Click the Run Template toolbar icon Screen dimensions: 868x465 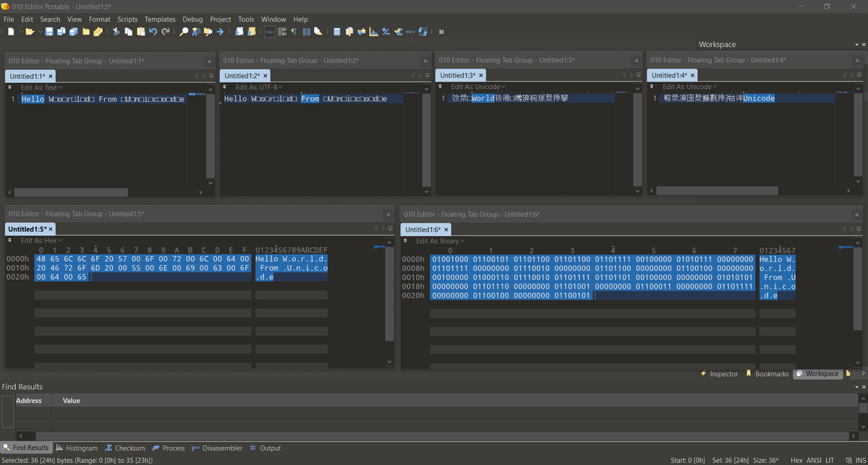tap(251, 32)
